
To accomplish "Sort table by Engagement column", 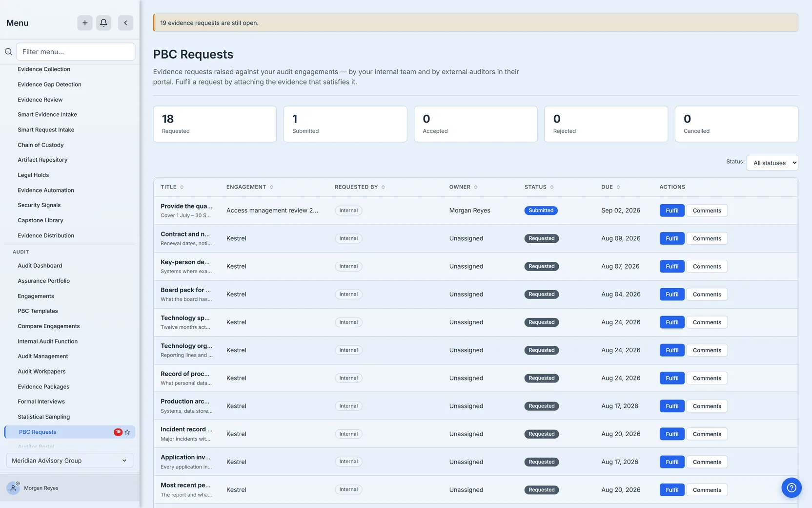I will 250,187.
